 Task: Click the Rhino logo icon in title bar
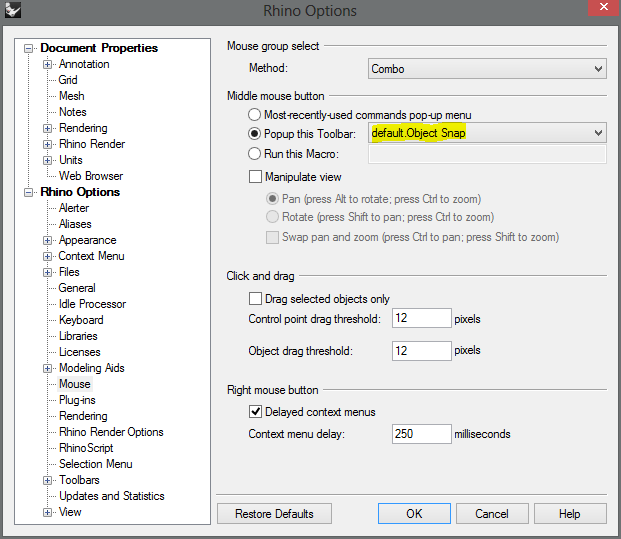click(13, 10)
